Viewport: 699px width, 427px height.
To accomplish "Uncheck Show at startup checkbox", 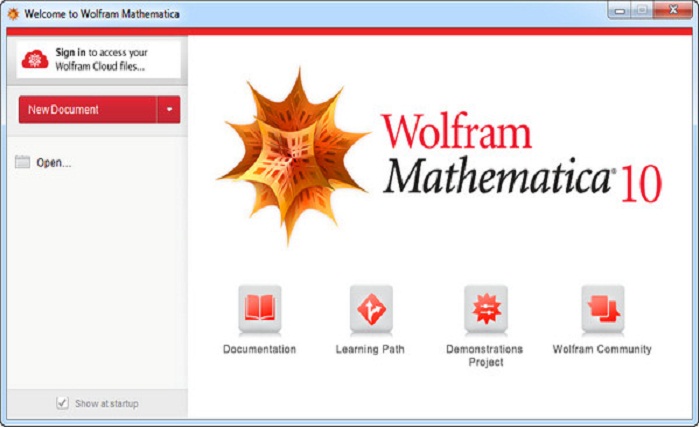I will (62, 403).
